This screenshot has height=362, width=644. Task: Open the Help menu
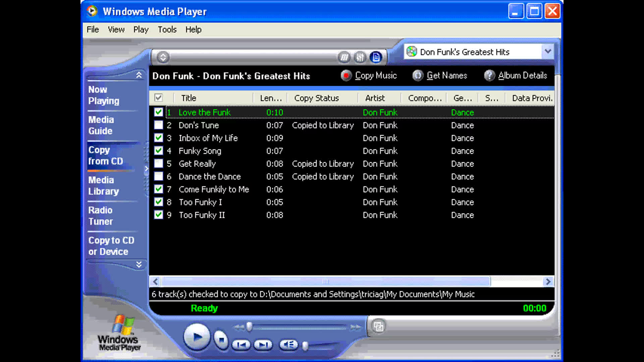pyautogui.click(x=194, y=29)
